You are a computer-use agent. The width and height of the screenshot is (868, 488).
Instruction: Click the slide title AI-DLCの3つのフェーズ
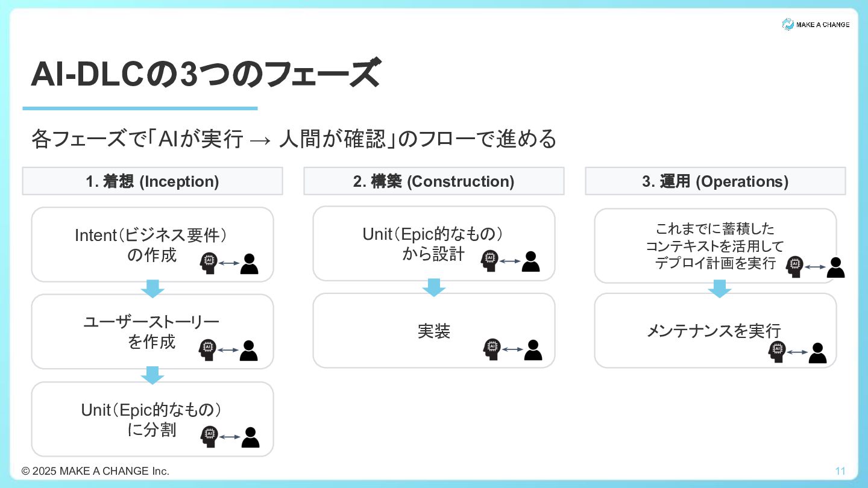pyautogui.click(x=206, y=75)
